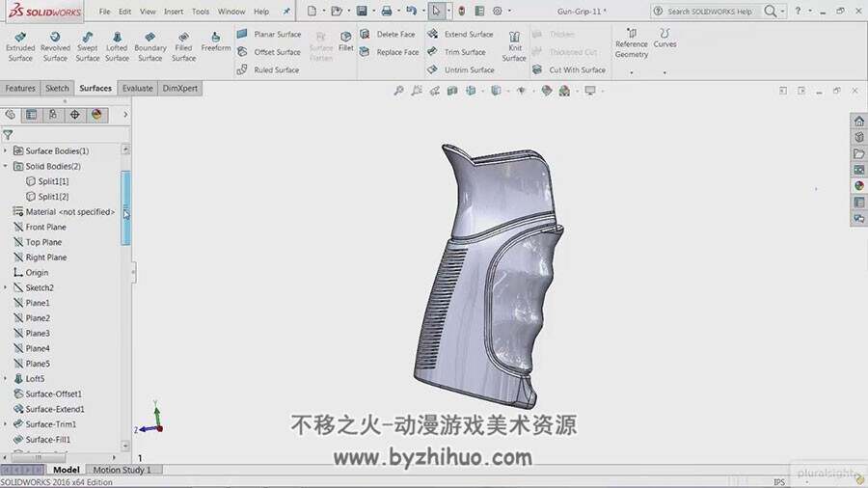
Task: Select the Swept Surface tool
Action: 88,46
